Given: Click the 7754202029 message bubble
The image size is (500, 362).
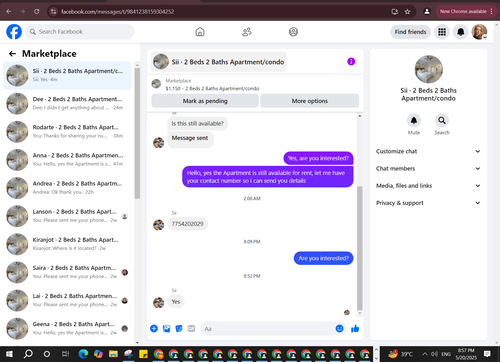Looking at the screenshot, I should coord(187,224).
